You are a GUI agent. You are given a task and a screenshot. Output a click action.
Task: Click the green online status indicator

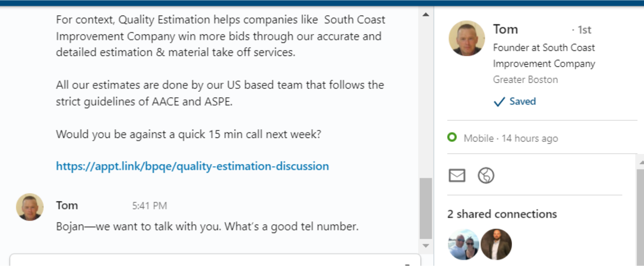pyautogui.click(x=452, y=137)
